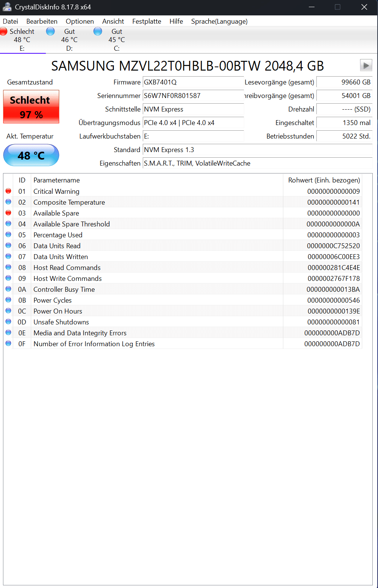
Task: Open the Ansicht menu
Action: coord(113,21)
